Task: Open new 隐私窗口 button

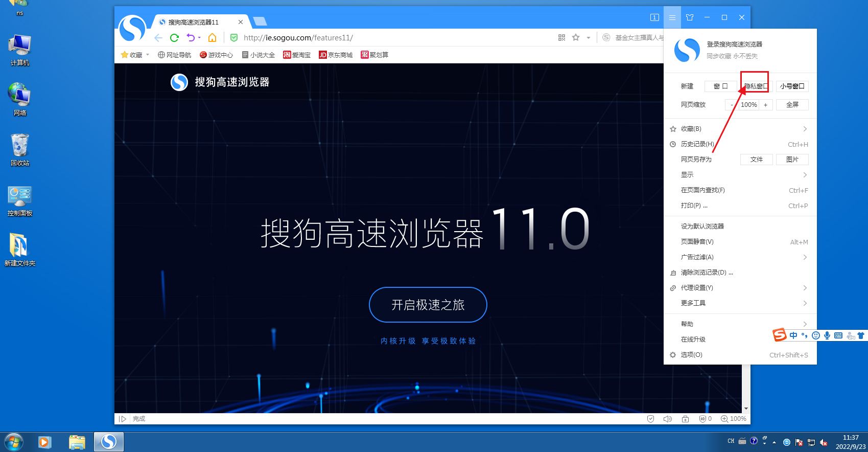Action: [756, 86]
